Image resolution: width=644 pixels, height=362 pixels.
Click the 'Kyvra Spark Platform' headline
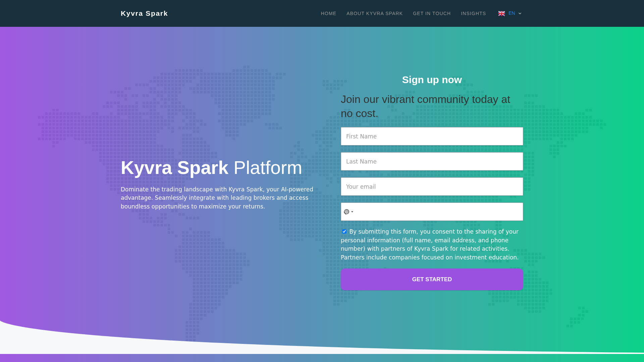tap(211, 168)
